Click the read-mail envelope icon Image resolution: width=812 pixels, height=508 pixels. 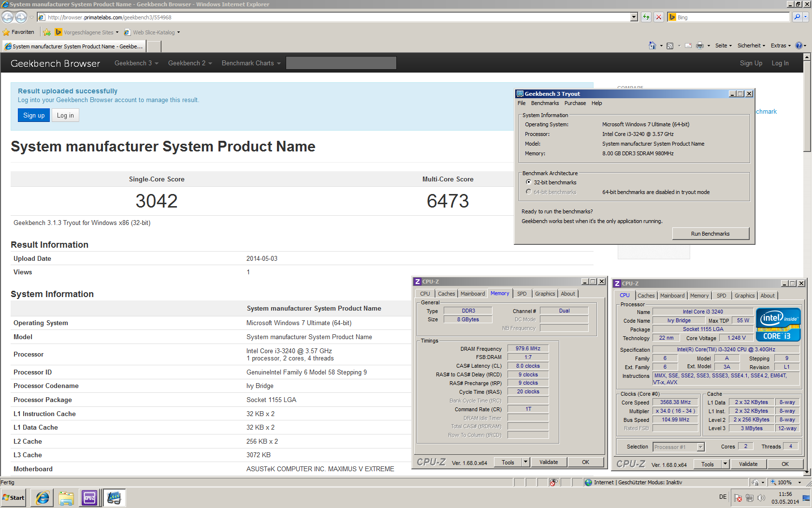[x=688, y=45]
